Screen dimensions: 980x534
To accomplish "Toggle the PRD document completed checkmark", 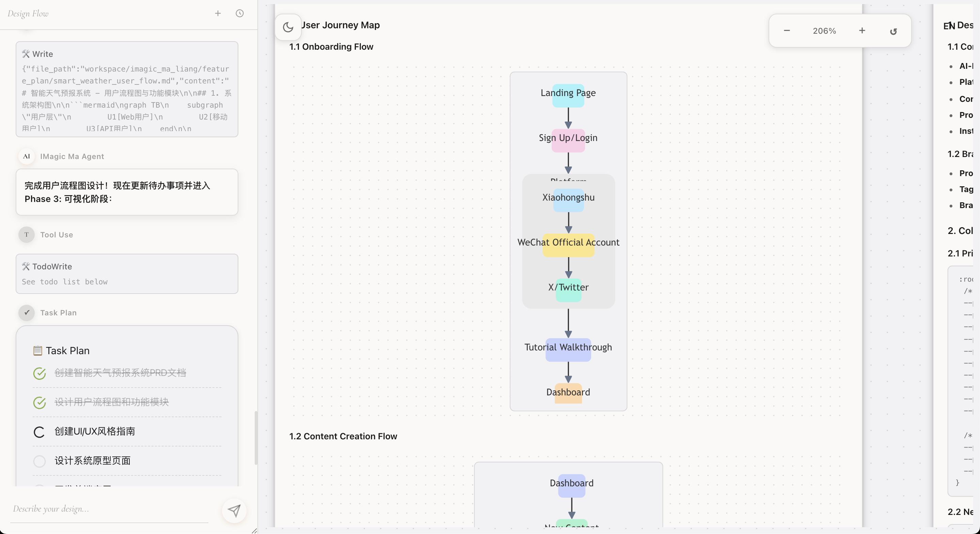I will point(39,373).
